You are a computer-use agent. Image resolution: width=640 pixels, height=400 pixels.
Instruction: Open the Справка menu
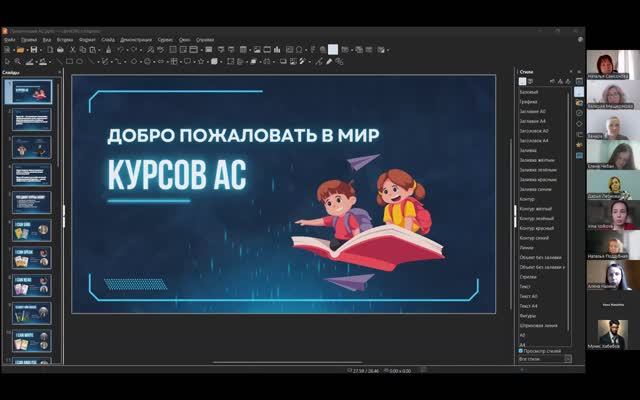[x=204, y=40]
